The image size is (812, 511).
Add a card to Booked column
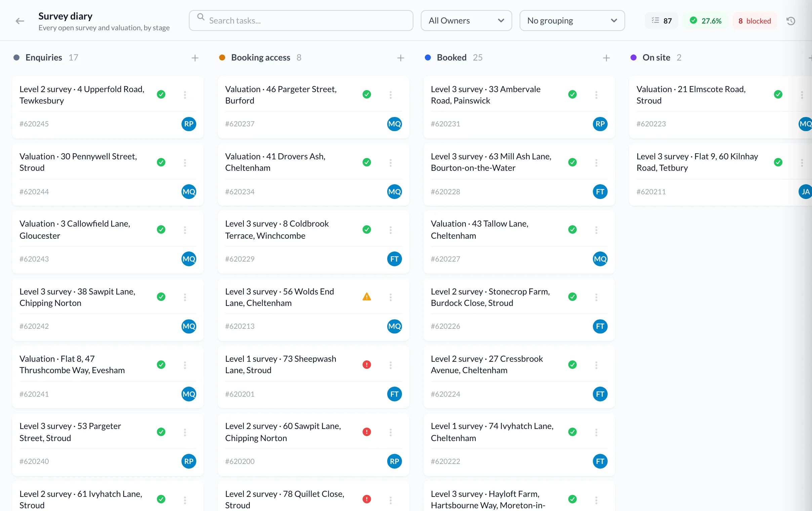[x=606, y=58]
